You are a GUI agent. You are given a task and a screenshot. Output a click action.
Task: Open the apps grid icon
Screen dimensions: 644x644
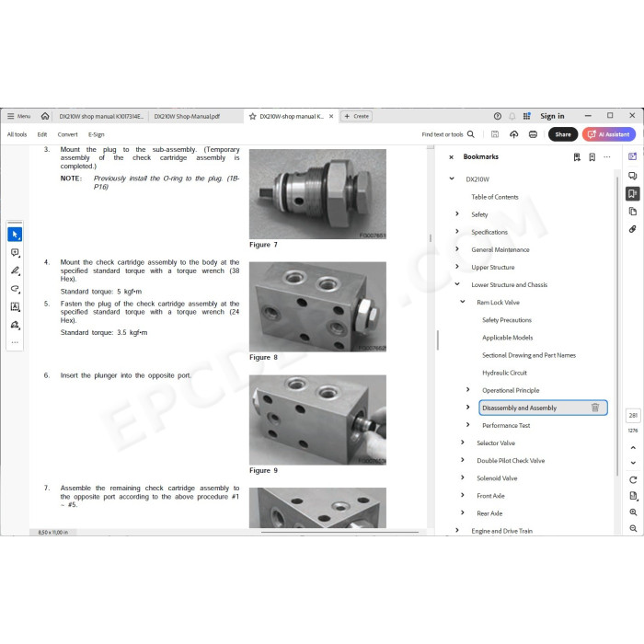click(526, 116)
